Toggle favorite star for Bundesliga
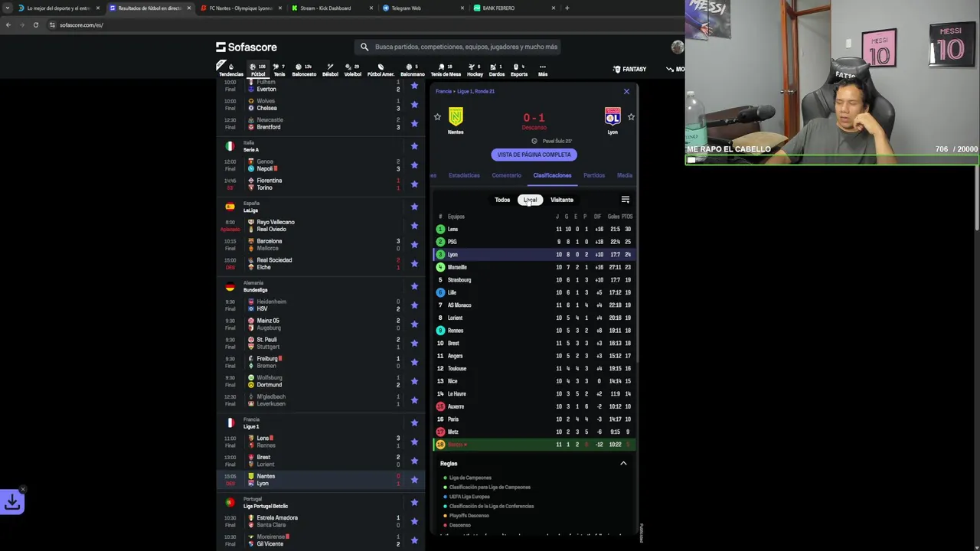The width and height of the screenshot is (980, 551). [x=414, y=286]
